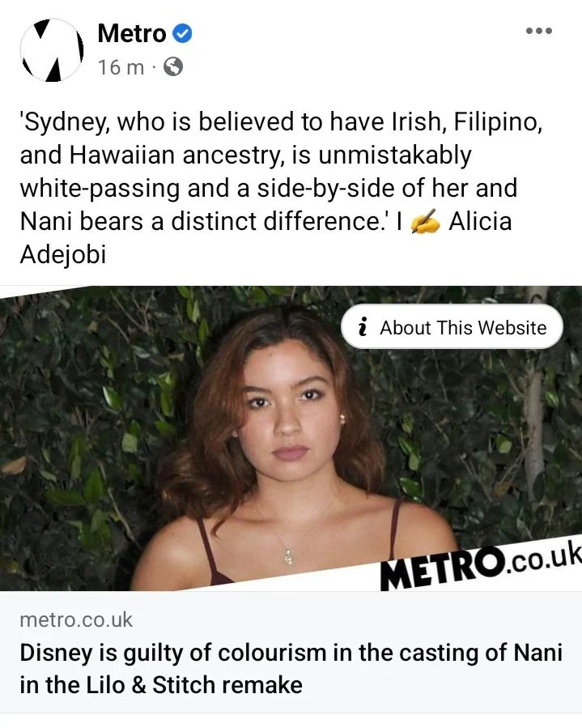Click the METRO.co.uk watermark logo on image
This screenshot has width=582, height=728.
[479, 564]
